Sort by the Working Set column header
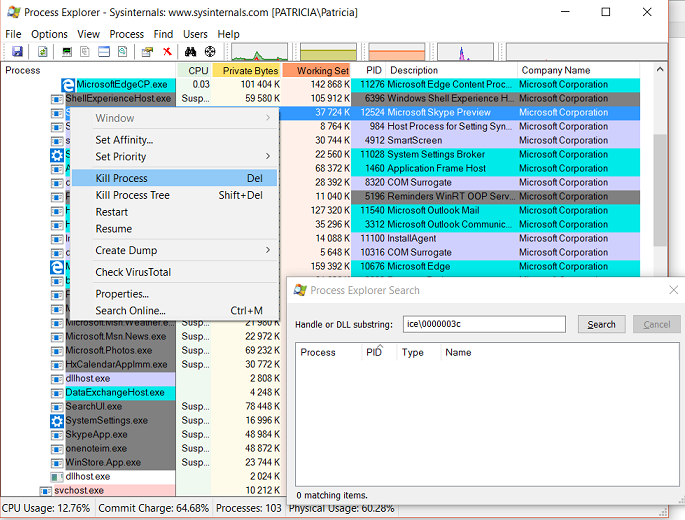 317,70
